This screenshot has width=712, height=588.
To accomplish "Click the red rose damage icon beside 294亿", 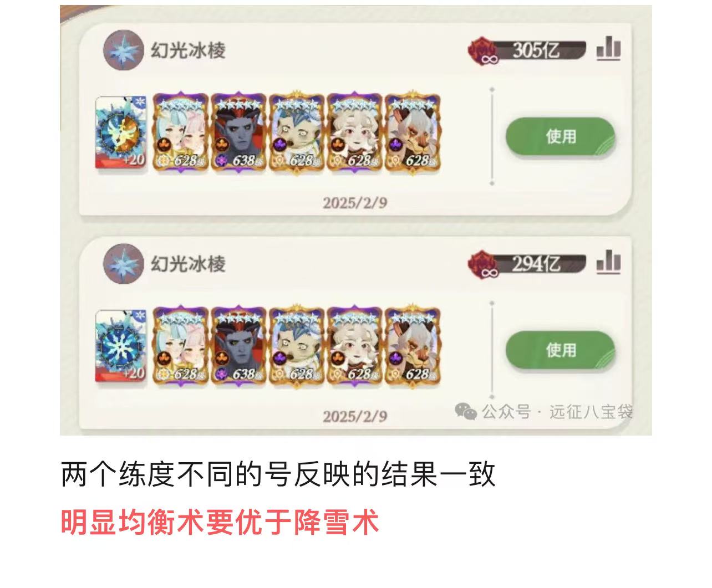I will (x=482, y=263).
